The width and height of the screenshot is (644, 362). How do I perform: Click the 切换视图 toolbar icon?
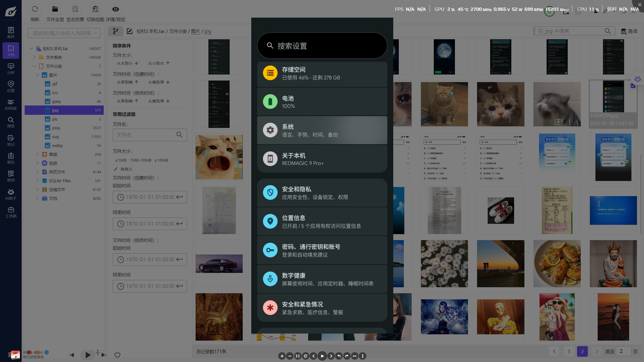point(95,9)
